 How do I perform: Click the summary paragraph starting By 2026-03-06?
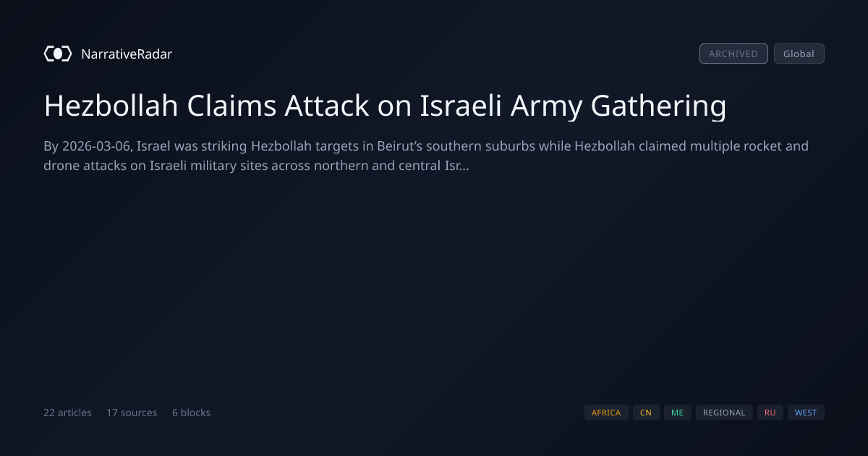426,156
